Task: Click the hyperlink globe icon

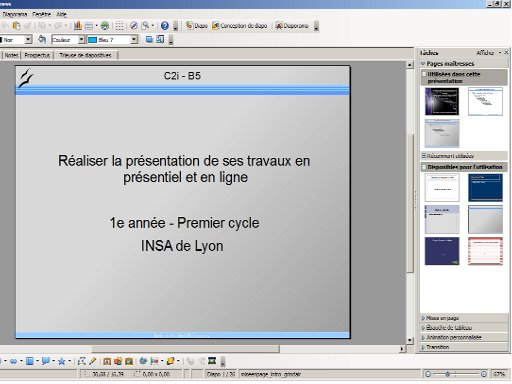Action: (105, 26)
